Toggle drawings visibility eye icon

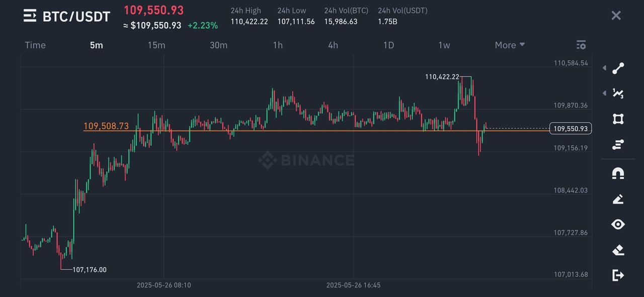coord(618,224)
